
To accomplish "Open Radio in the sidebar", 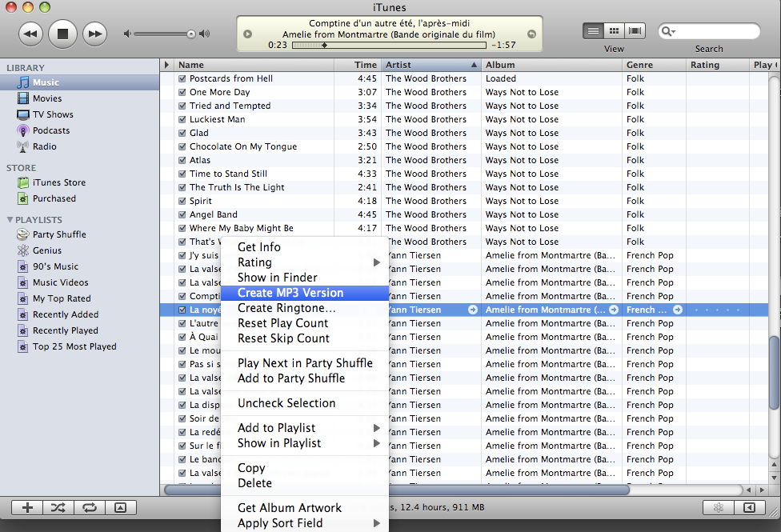I will (80, 146).
